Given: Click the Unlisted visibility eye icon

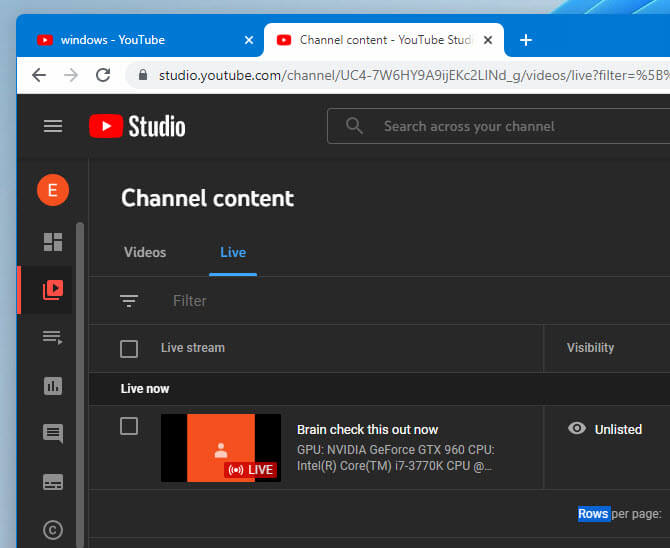Looking at the screenshot, I should [x=577, y=428].
